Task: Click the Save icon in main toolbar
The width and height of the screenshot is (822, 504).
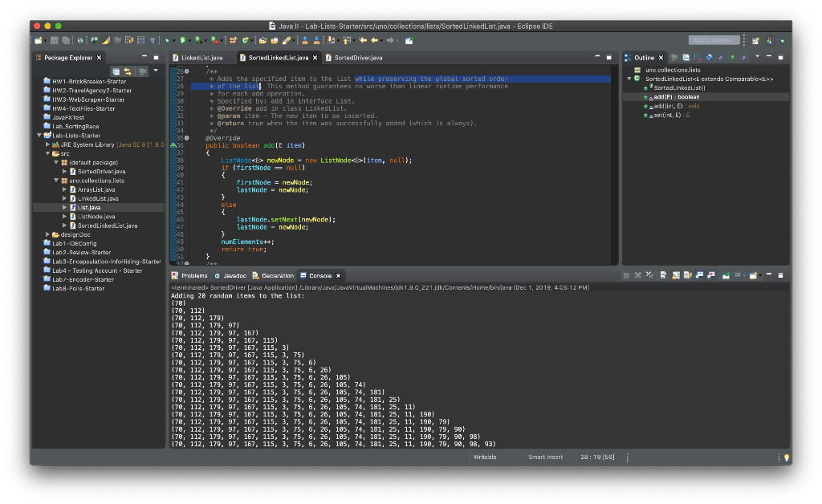Action: [x=54, y=40]
